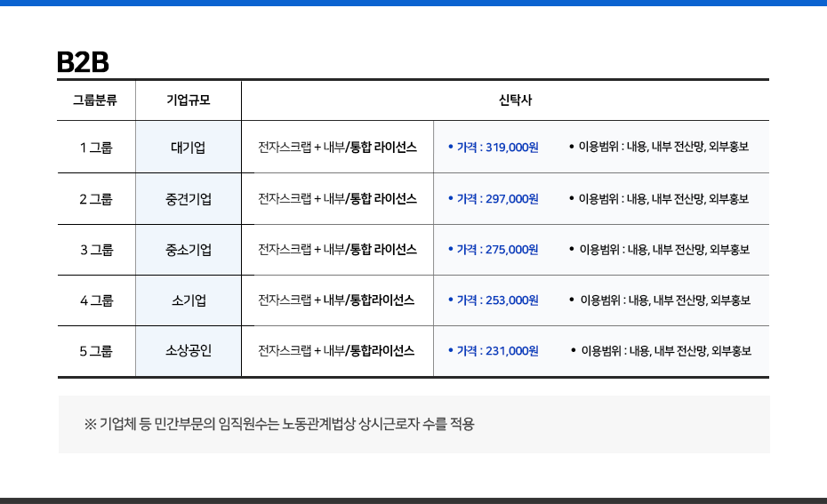Select the 신탁사 column header
827x504 pixels.
click(504, 100)
